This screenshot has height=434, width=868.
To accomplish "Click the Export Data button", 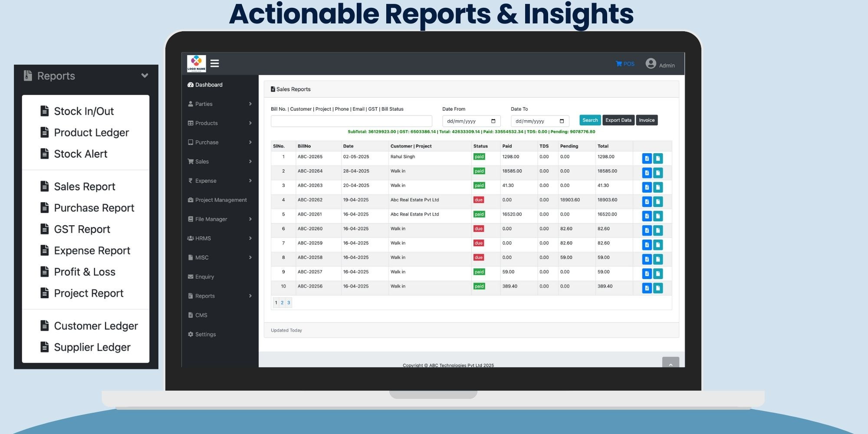I will tap(618, 120).
